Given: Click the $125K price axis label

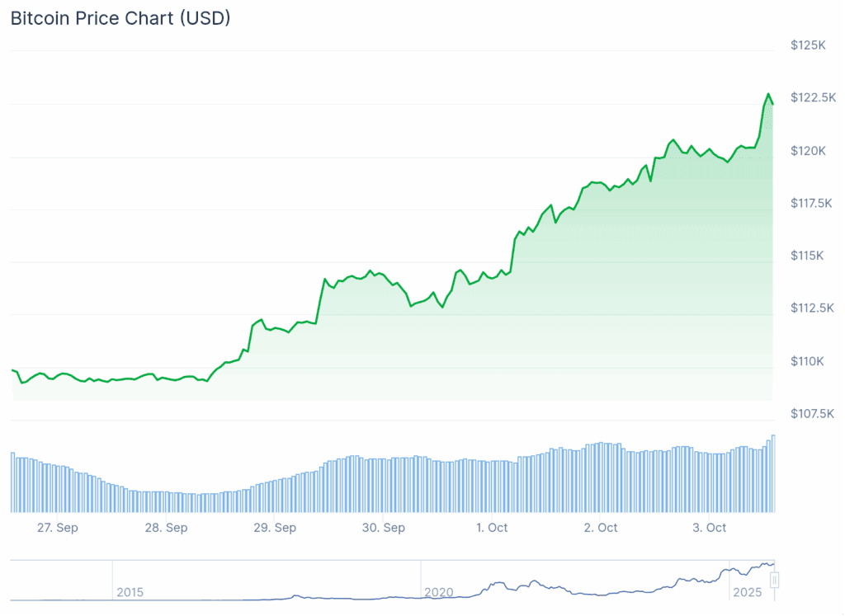Looking at the screenshot, I should coord(808,45).
